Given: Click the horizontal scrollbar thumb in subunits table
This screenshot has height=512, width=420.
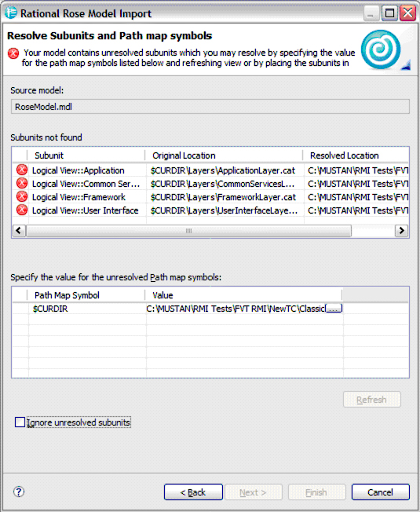Looking at the screenshot, I should pos(188,231).
